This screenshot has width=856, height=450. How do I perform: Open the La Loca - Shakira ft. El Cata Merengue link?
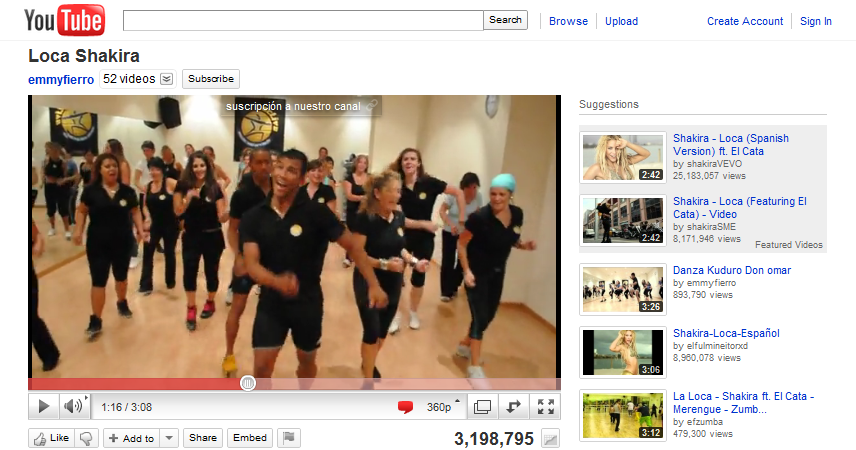(x=743, y=402)
